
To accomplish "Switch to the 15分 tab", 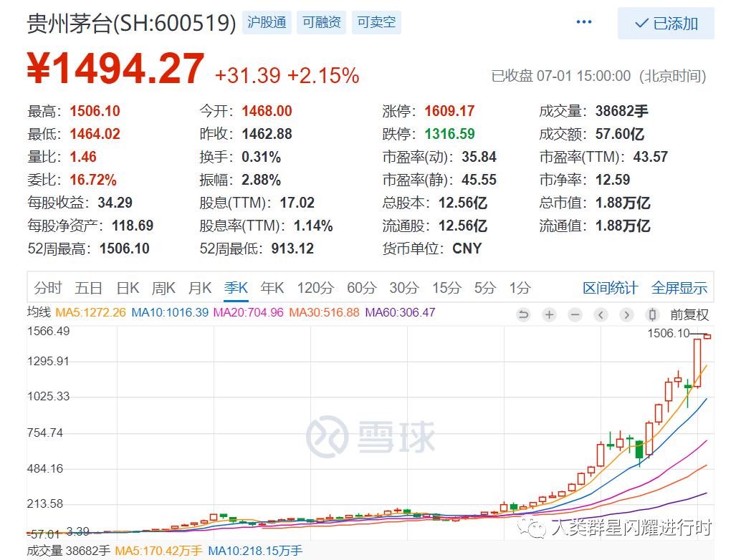I will [446, 287].
